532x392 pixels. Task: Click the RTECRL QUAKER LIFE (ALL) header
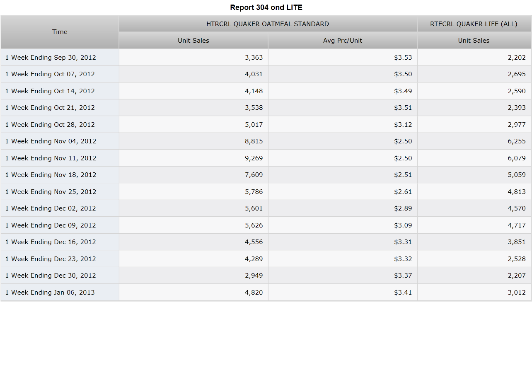pos(474,24)
